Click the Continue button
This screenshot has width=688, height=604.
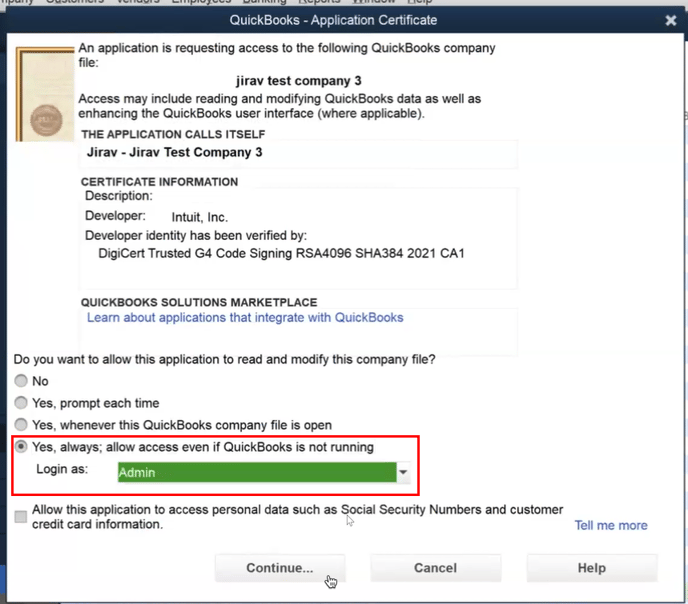tap(280, 568)
